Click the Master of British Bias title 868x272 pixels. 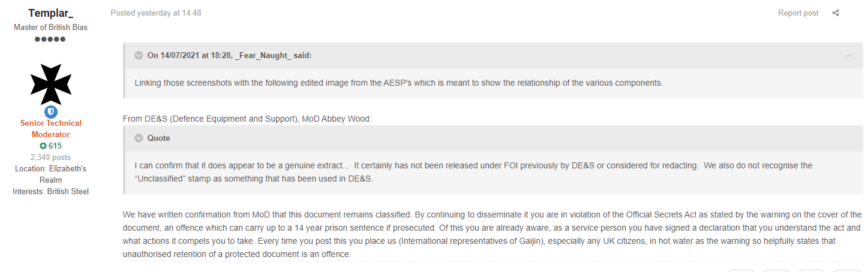(x=50, y=28)
